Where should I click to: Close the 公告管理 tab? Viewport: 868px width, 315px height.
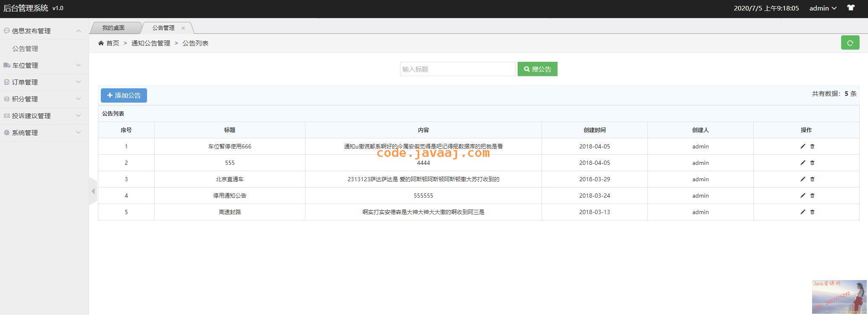(x=183, y=28)
